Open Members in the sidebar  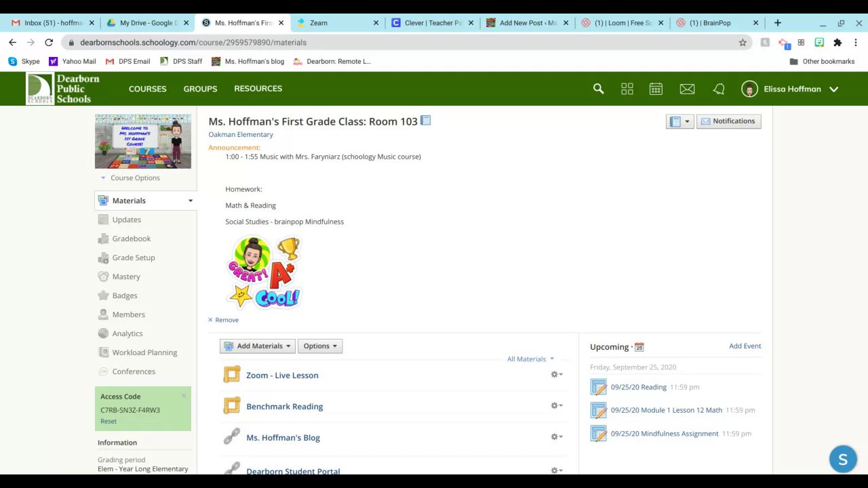point(128,314)
